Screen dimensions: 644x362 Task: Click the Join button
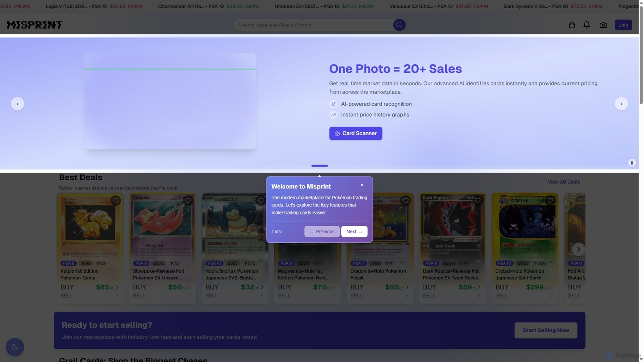tap(623, 25)
